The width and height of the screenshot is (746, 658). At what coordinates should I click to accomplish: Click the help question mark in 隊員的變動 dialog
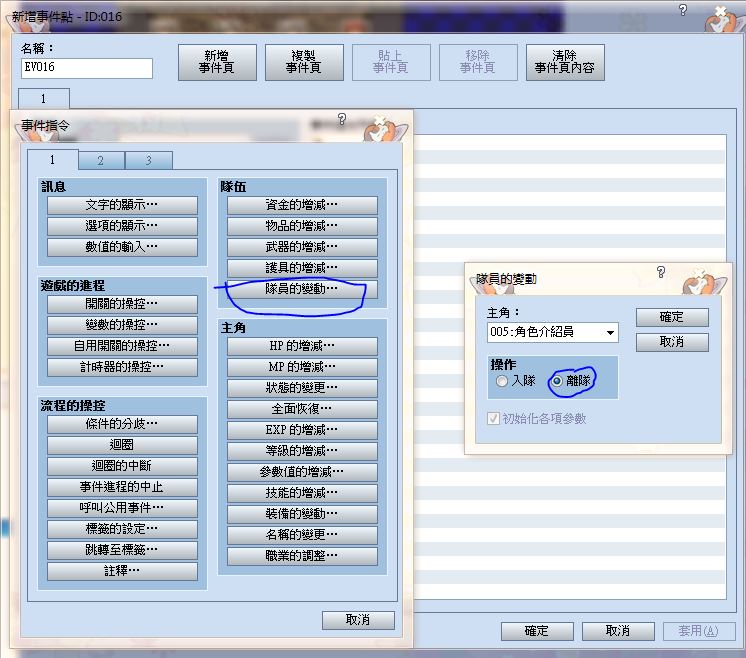tap(661, 272)
